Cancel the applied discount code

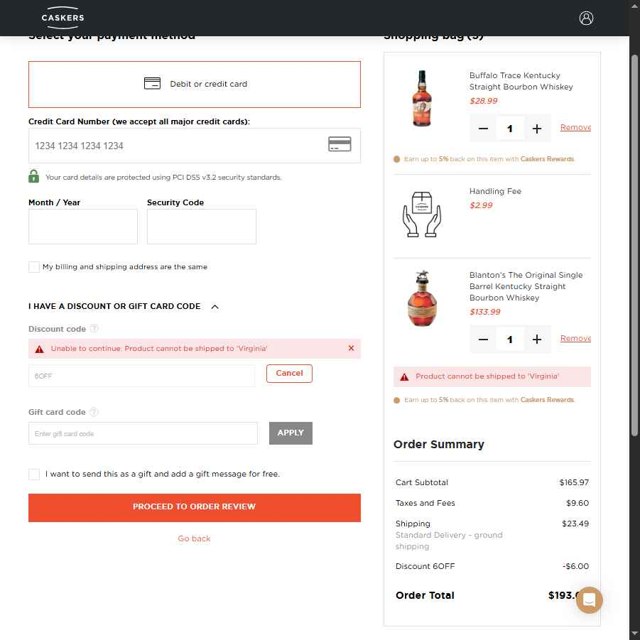289,373
